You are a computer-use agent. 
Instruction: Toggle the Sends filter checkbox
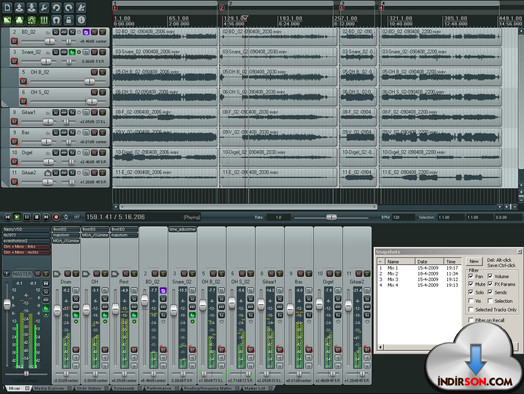pyautogui.click(x=490, y=292)
